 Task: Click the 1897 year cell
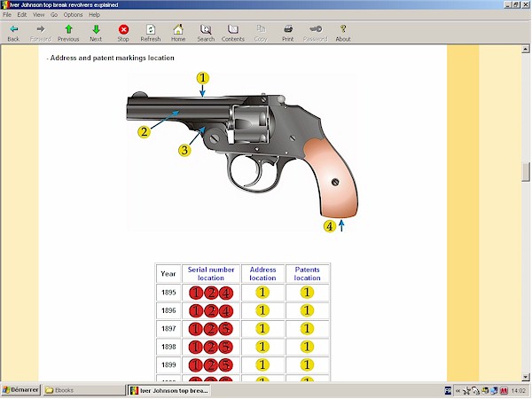coord(168,329)
